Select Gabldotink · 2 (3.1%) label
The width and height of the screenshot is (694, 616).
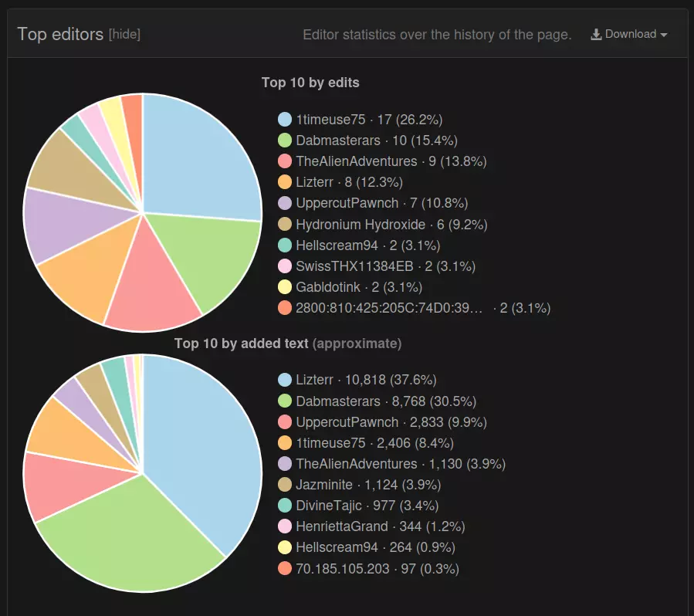(x=359, y=287)
